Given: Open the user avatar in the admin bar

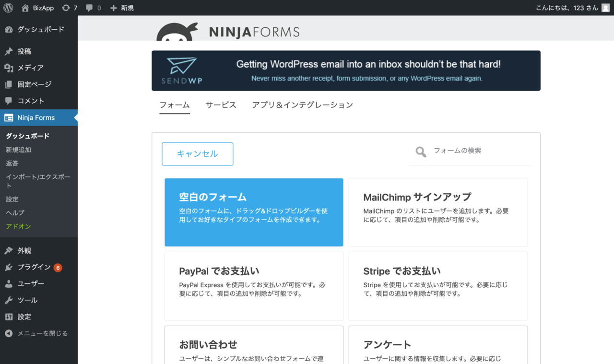Looking at the screenshot, I should pyautogui.click(x=606, y=8).
